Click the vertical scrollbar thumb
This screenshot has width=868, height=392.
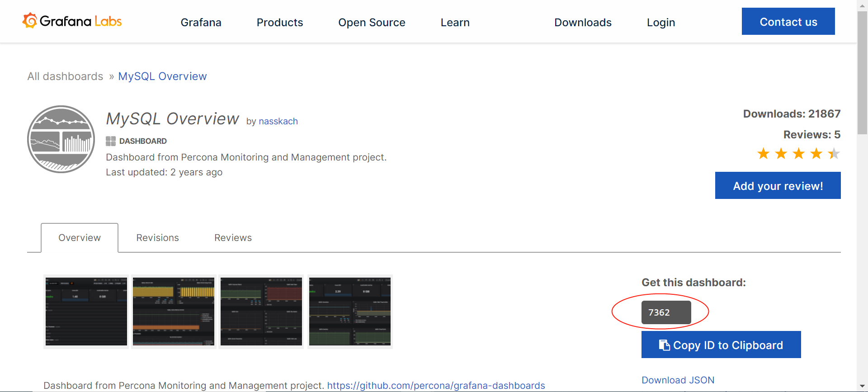coord(863,72)
